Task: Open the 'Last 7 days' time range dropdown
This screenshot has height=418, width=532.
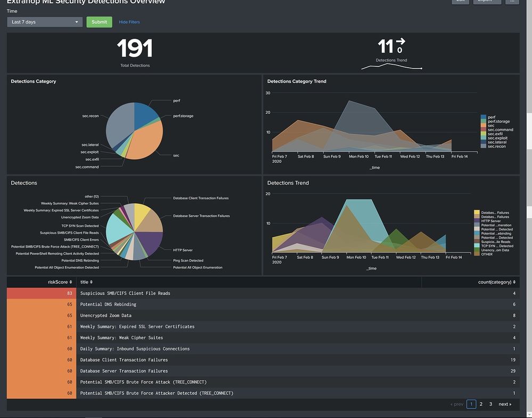Action: point(45,22)
